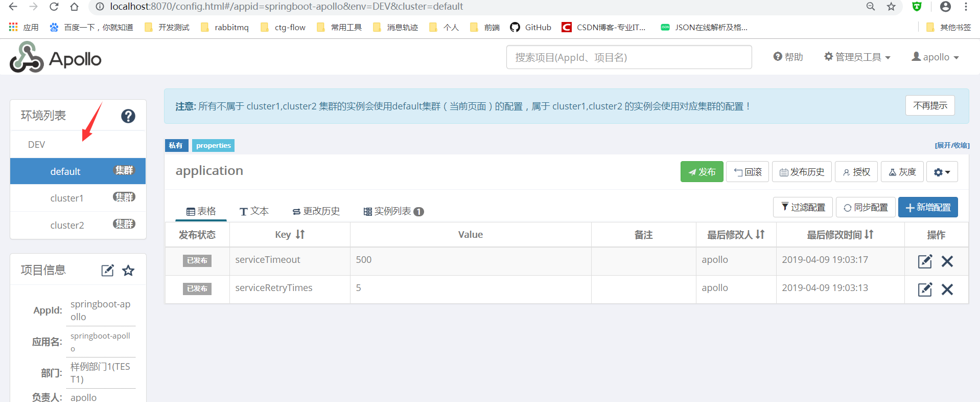This screenshot has width=980, height=402.
Task: Reload the browser page
Action: click(54, 7)
